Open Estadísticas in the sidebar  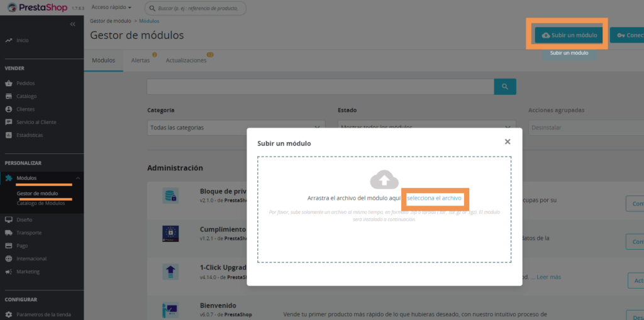[30, 135]
